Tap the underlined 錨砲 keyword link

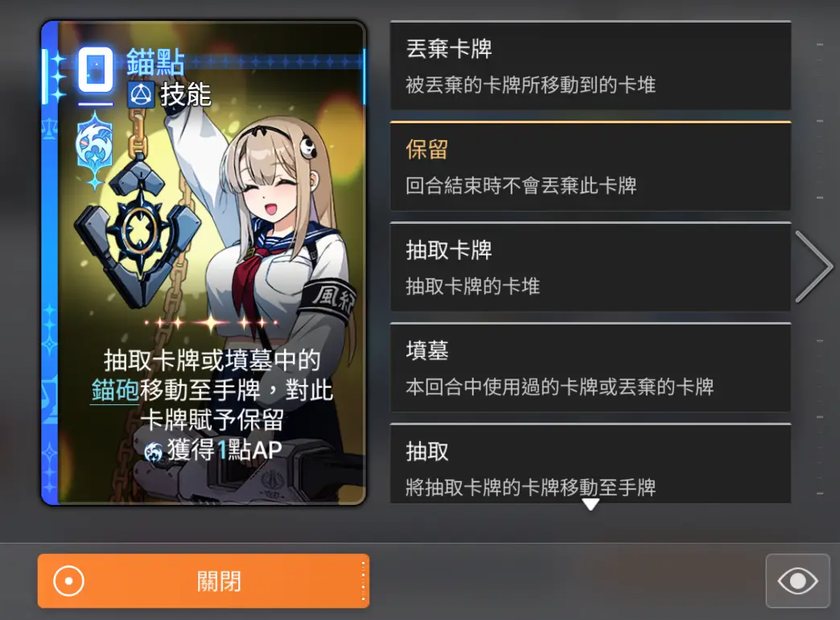[x=115, y=390]
